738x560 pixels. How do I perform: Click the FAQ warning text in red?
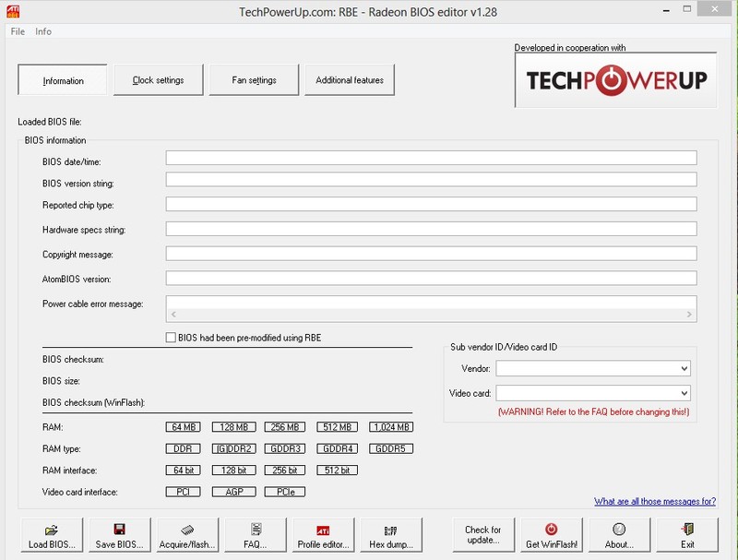(x=593, y=411)
